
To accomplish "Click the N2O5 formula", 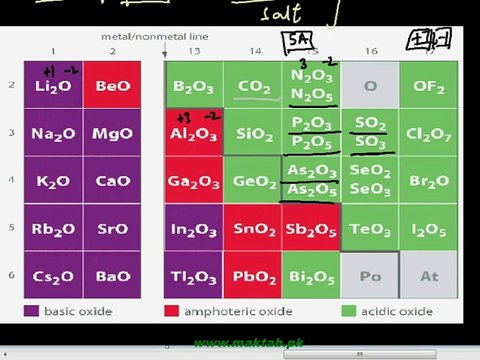I will tap(311, 95).
